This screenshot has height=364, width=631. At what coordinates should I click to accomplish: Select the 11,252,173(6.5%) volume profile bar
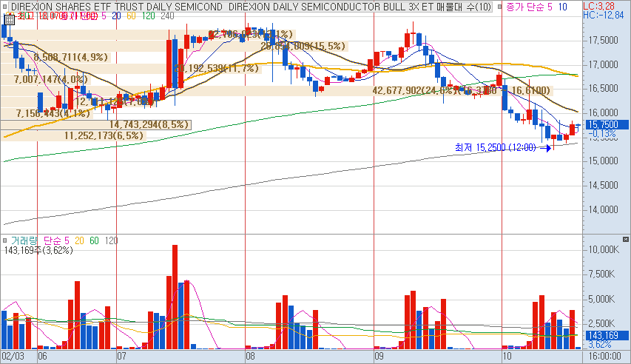[72, 135]
